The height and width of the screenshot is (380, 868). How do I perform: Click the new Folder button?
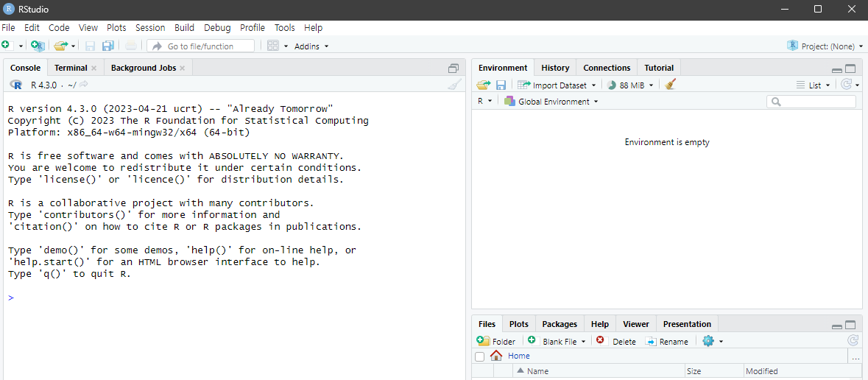[x=496, y=341]
